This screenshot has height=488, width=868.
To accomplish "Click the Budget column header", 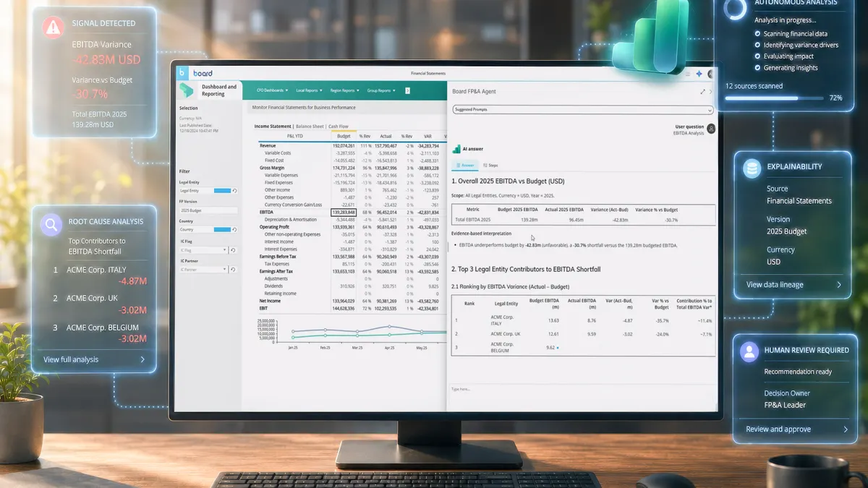I will (x=344, y=136).
